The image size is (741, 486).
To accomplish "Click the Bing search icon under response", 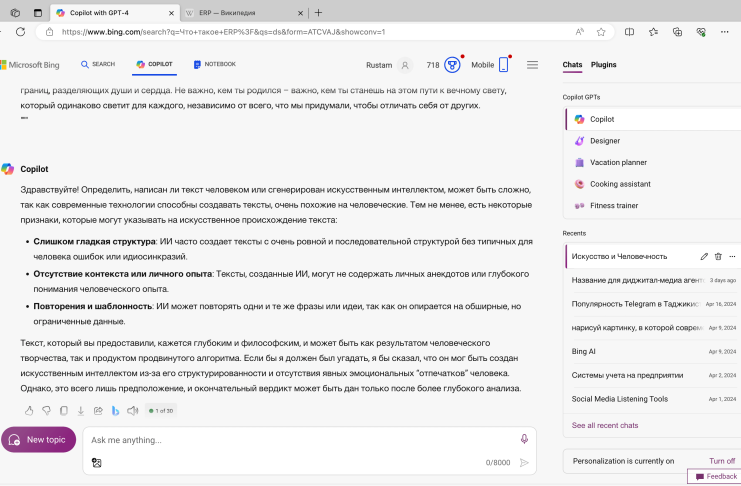I will pyautogui.click(x=115, y=411).
